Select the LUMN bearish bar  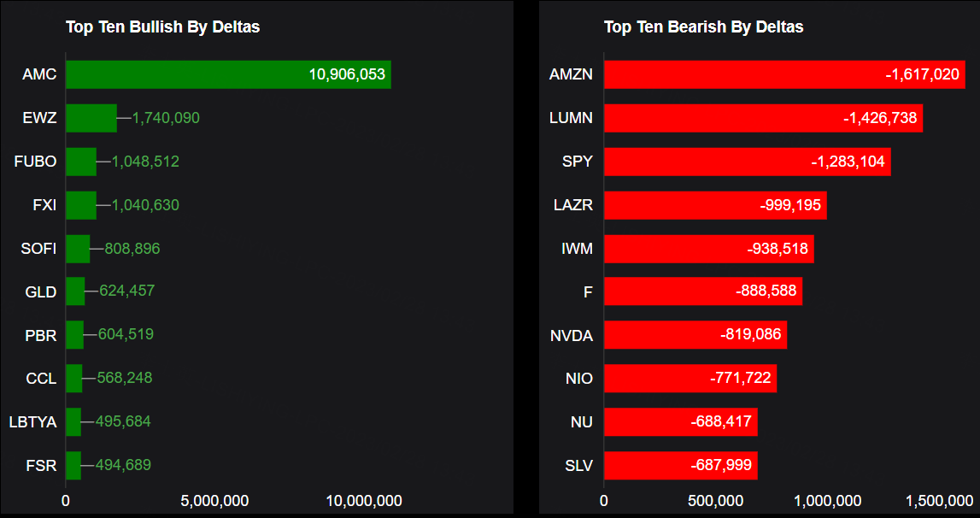pos(763,118)
